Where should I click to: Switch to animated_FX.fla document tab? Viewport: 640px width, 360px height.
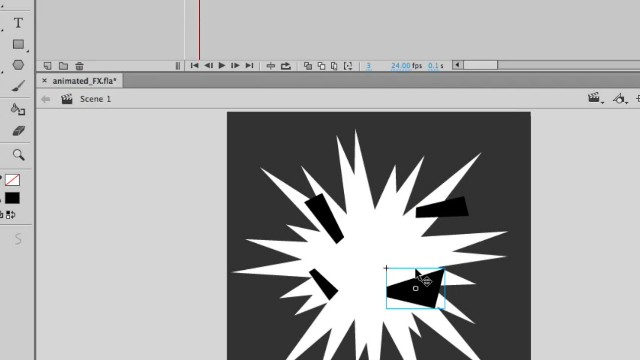pos(84,81)
